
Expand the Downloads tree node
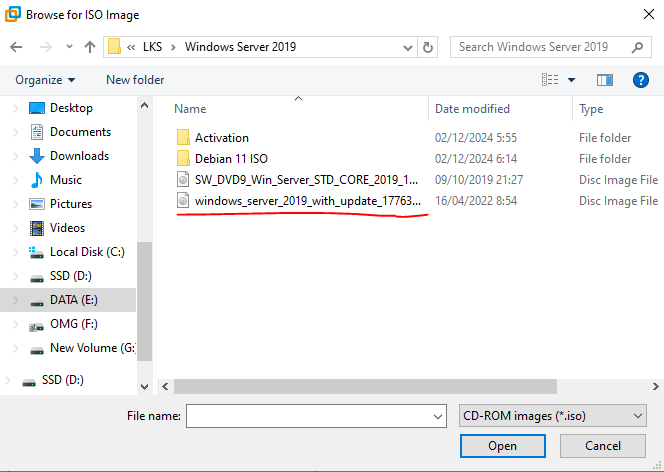point(16,156)
